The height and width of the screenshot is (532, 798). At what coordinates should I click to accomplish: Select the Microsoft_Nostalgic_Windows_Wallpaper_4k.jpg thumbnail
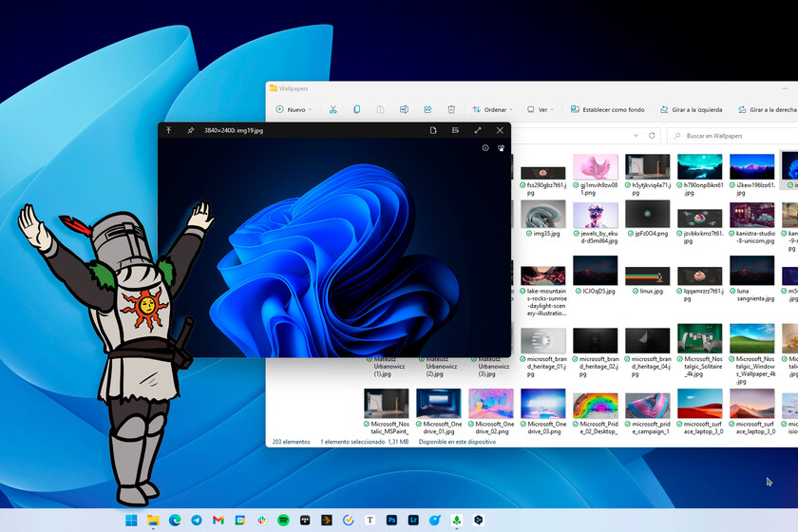point(751,338)
